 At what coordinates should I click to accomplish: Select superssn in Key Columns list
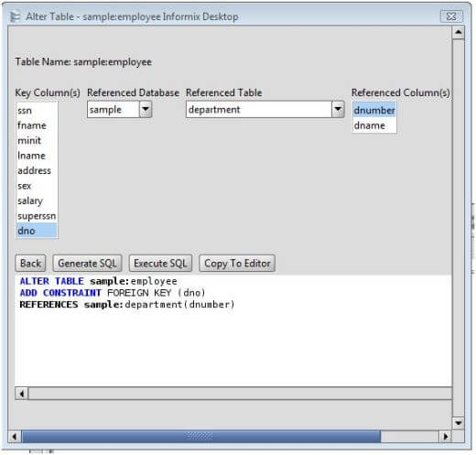(x=37, y=216)
